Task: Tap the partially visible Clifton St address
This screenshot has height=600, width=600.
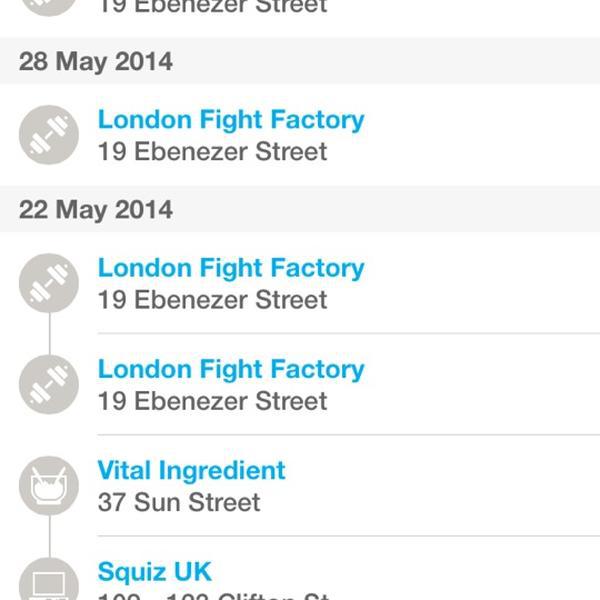Action: pos(214,596)
